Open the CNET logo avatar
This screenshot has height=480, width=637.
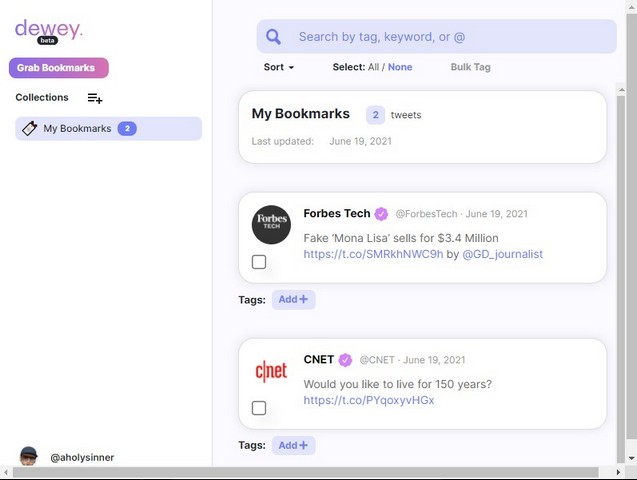point(271,371)
